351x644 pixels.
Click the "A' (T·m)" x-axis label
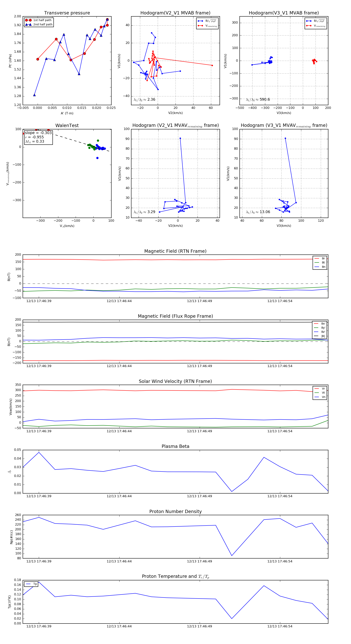tap(67, 113)
